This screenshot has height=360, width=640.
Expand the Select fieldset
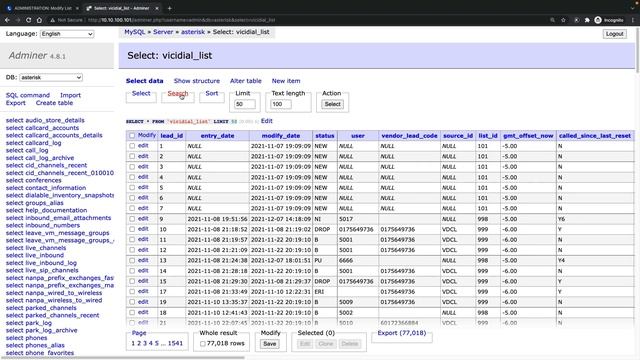[141, 93]
